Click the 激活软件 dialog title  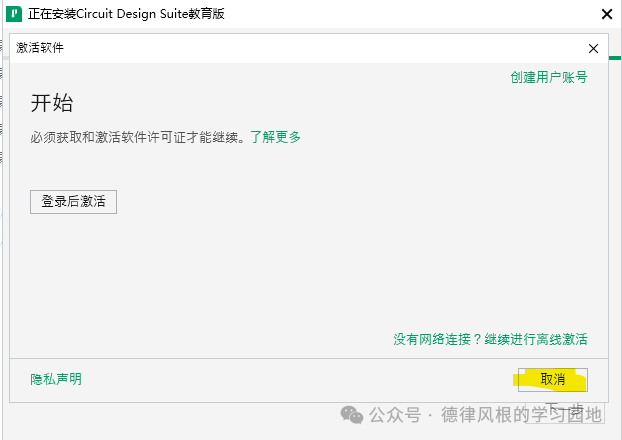pos(40,48)
